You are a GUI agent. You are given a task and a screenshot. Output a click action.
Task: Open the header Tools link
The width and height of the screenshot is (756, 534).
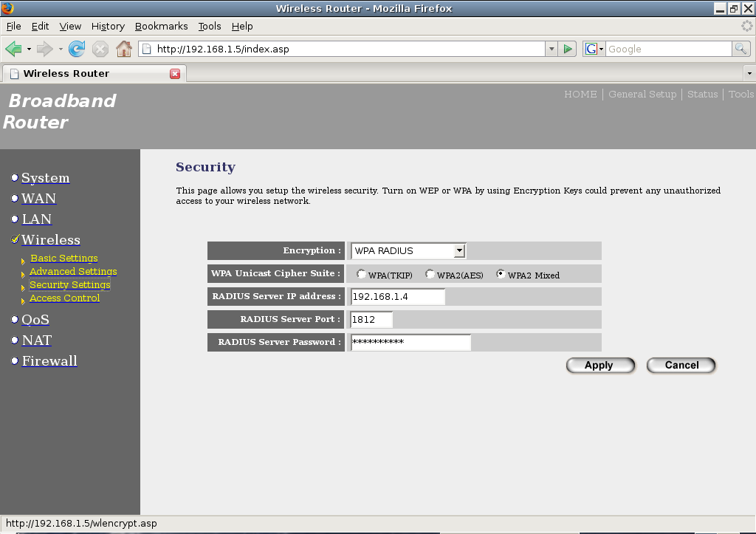741,94
